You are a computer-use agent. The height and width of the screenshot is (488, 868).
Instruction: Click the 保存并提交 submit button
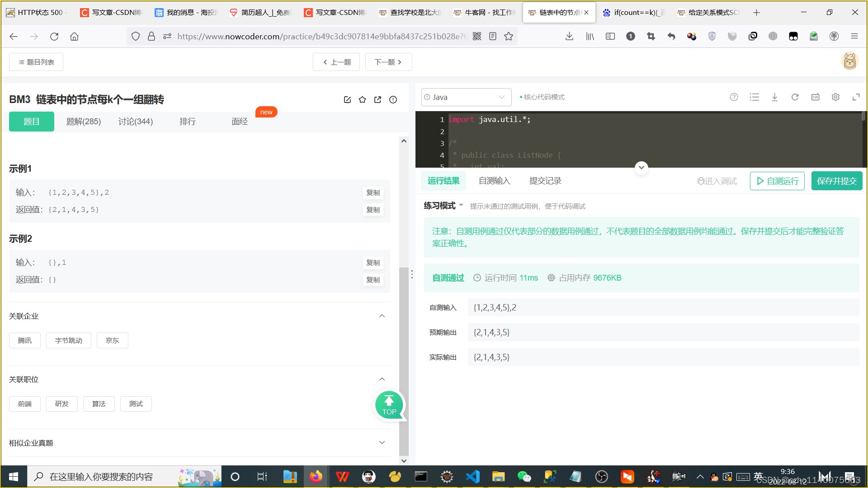pos(837,181)
